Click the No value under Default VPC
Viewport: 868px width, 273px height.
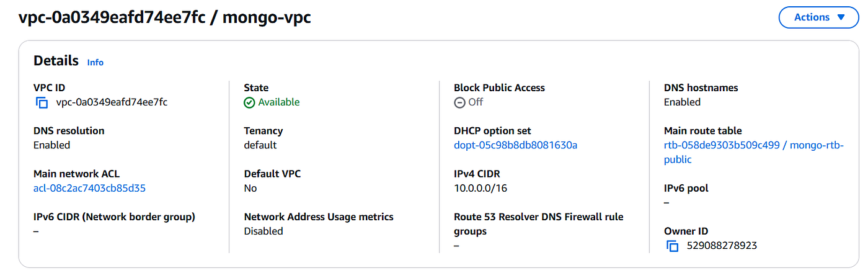(250, 188)
